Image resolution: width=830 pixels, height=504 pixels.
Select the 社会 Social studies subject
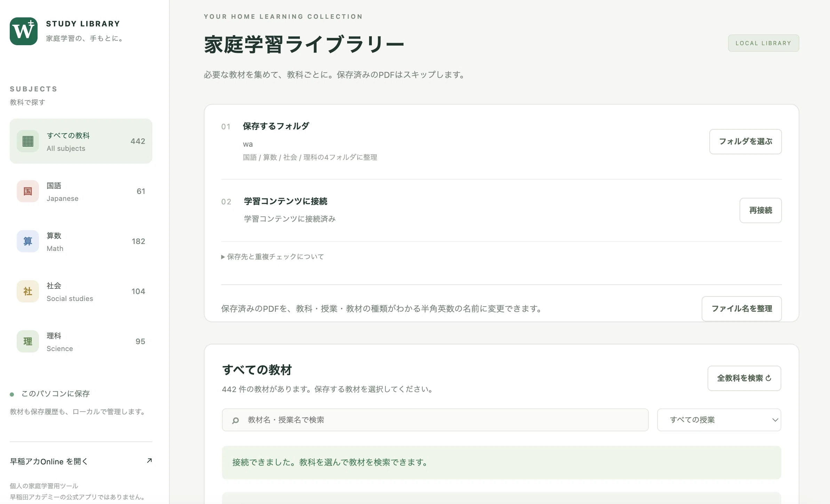pyautogui.click(x=81, y=291)
